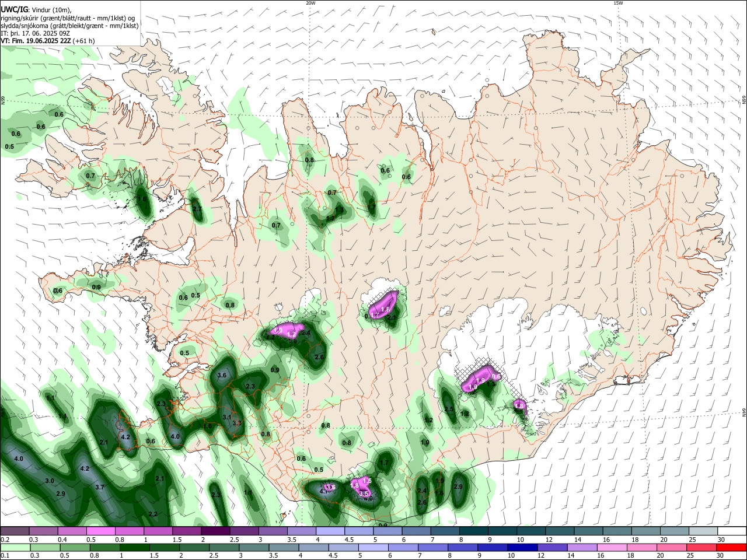The width and height of the screenshot is (747, 560).
Task: Click the valid time 'VT: Fim. 19.06.2025 22Z (+61 h)'
Action: [x=48, y=41]
